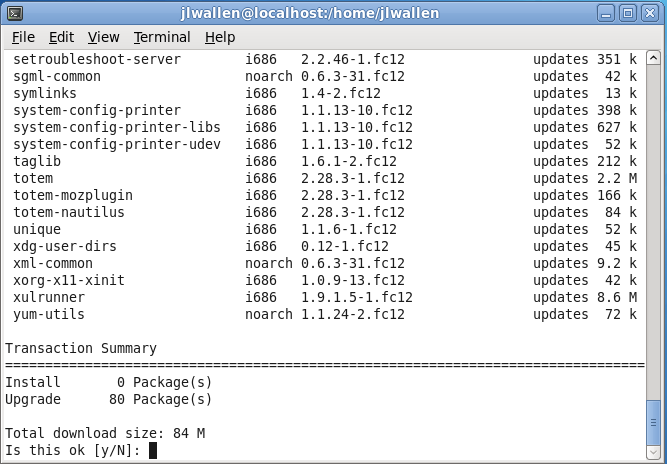Click the scrollbar up arrow

point(654,58)
